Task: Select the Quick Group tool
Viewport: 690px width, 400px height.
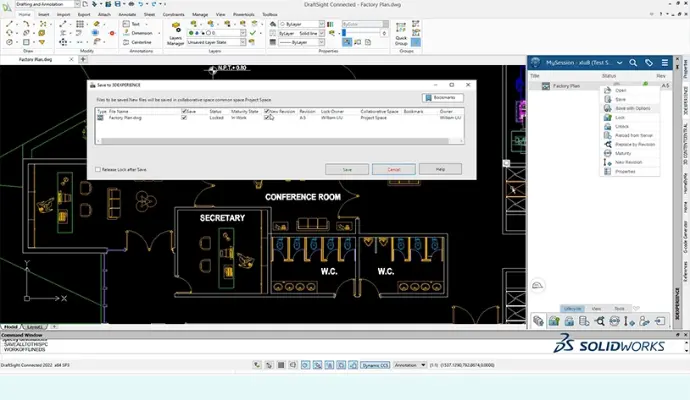Action: coord(401,34)
